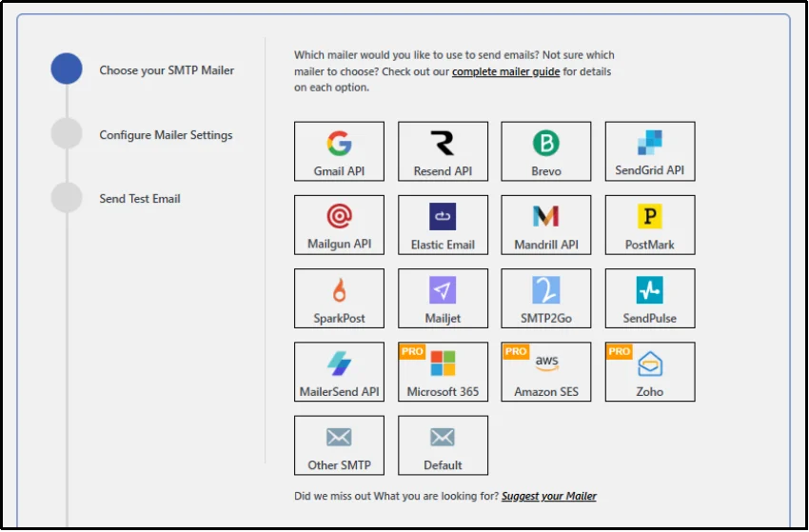Image resolution: width=809 pixels, height=532 pixels.
Task: Choose the PostMark mailer
Action: click(650, 225)
